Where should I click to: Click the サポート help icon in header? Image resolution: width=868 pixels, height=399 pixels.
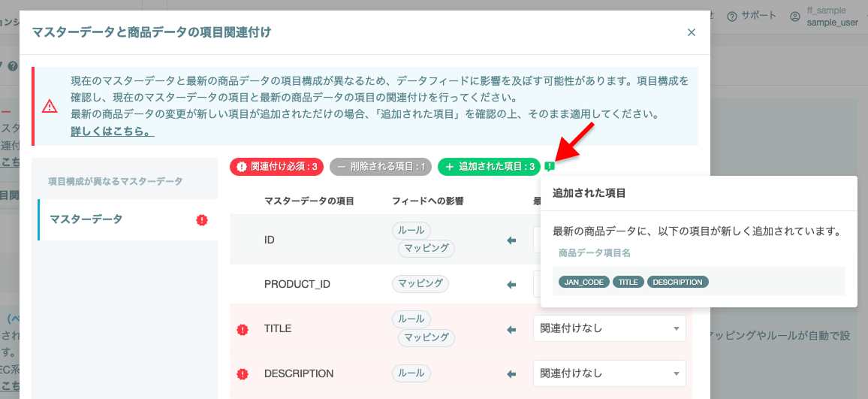732,16
